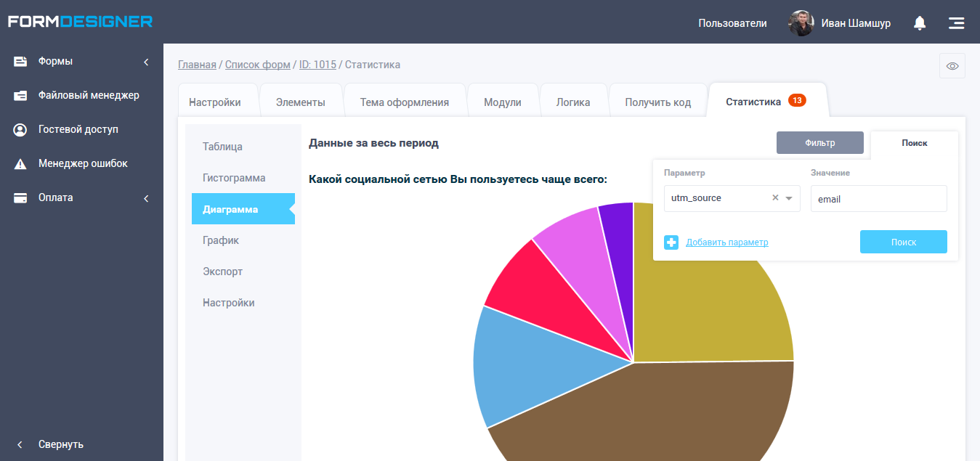The width and height of the screenshot is (980, 461).
Task: Click the FormDesigner logo
Action: click(x=78, y=21)
